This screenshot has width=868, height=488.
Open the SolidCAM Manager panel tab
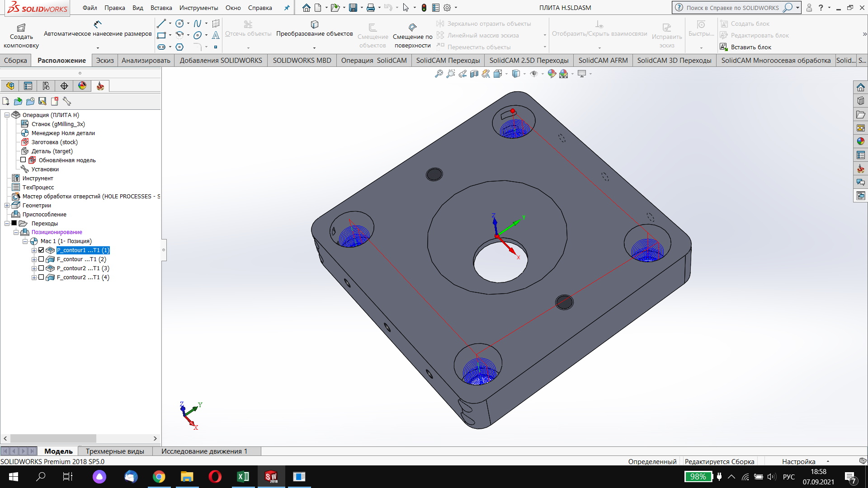coord(100,86)
